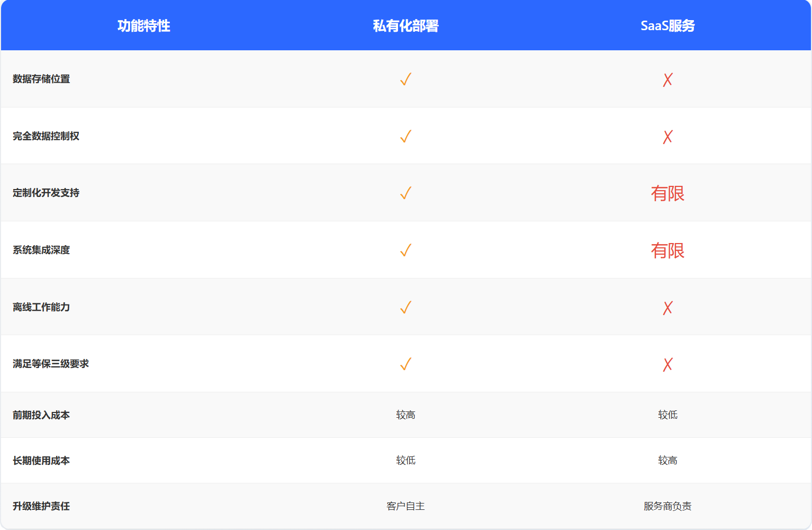812x530 pixels.
Task: Select the 私有化部署 column header
Action: [x=405, y=26]
